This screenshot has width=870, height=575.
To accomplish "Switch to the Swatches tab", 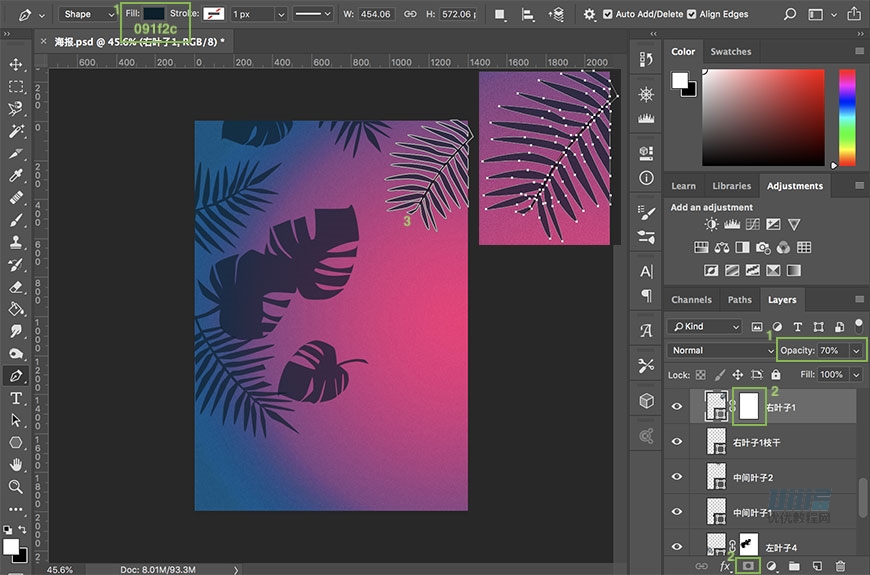I will (x=730, y=51).
